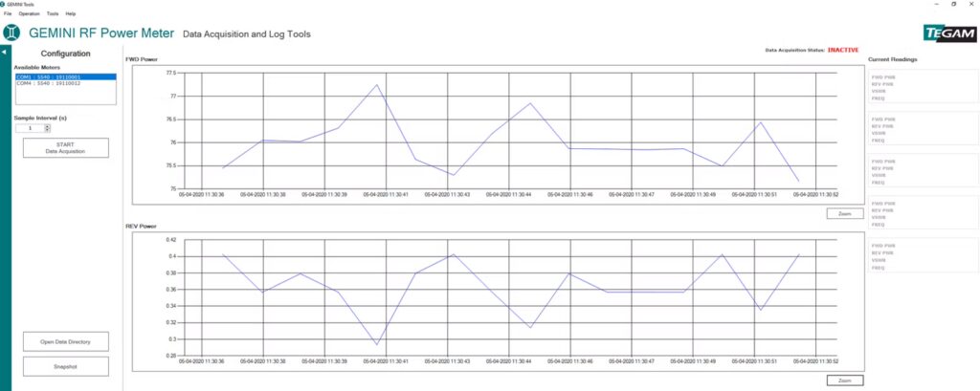Zoom the REV Power chart

pos(844,380)
